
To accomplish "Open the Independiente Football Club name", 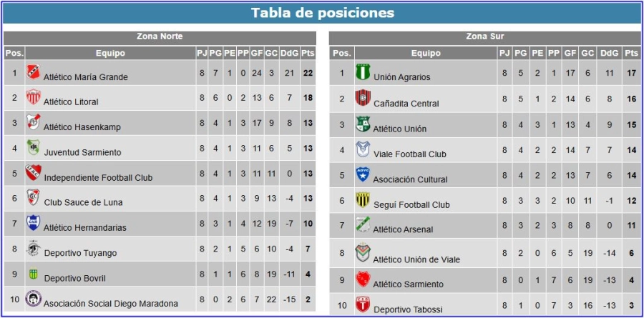I will [x=98, y=178].
